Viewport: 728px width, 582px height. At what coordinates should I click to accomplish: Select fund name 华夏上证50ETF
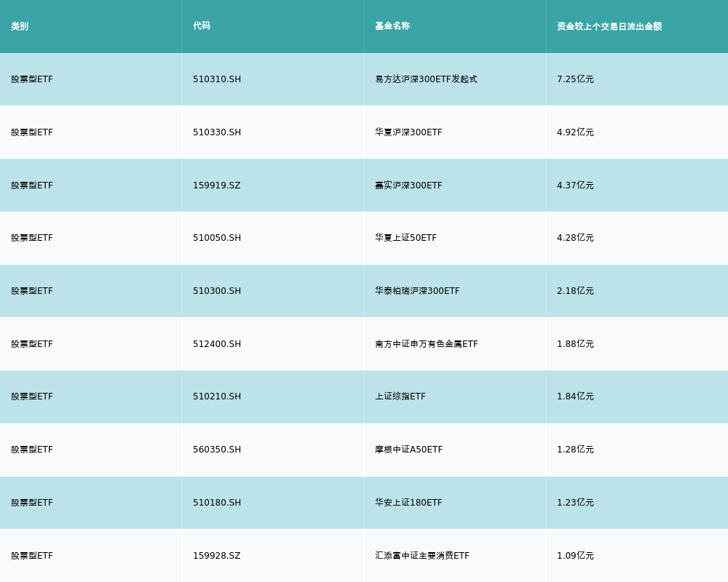[405, 238]
